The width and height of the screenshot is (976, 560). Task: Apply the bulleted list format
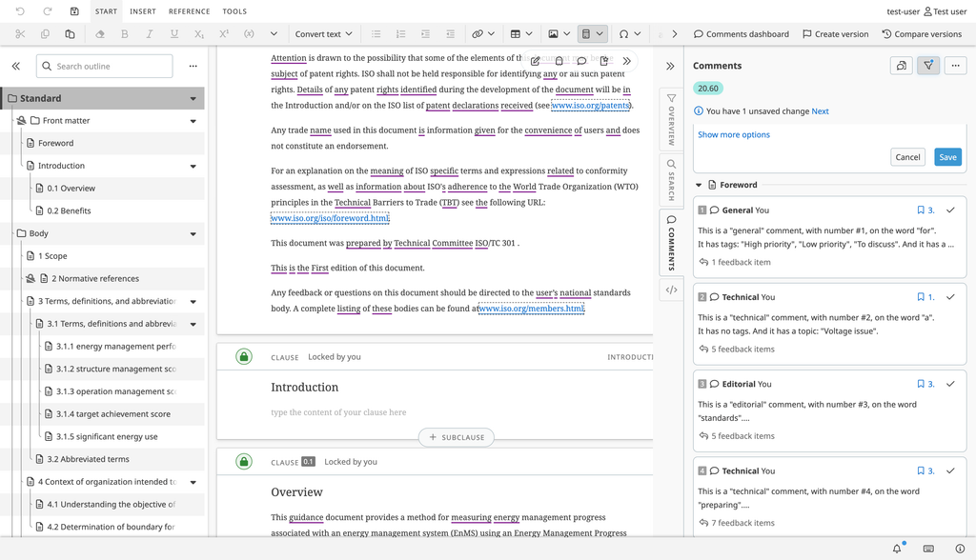(x=376, y=34)
